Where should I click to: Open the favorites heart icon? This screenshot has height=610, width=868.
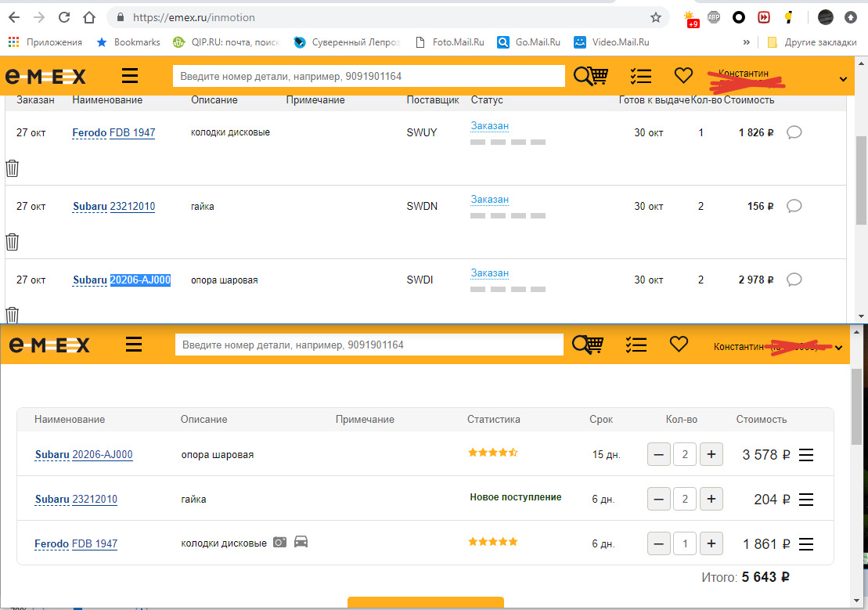(683, 75)
